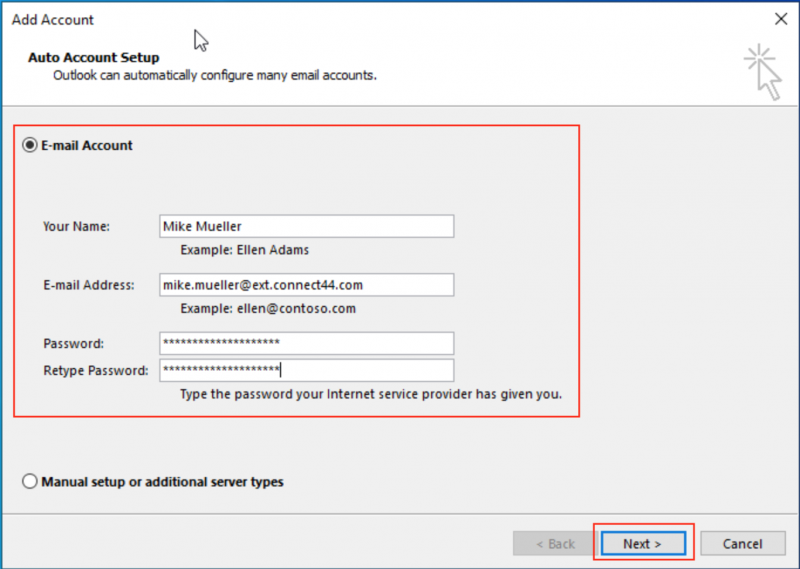Click the "E-mail Address:" label
Image resolution: width=800 pixels, height=569 pixels.
click(x=88, y=285)
